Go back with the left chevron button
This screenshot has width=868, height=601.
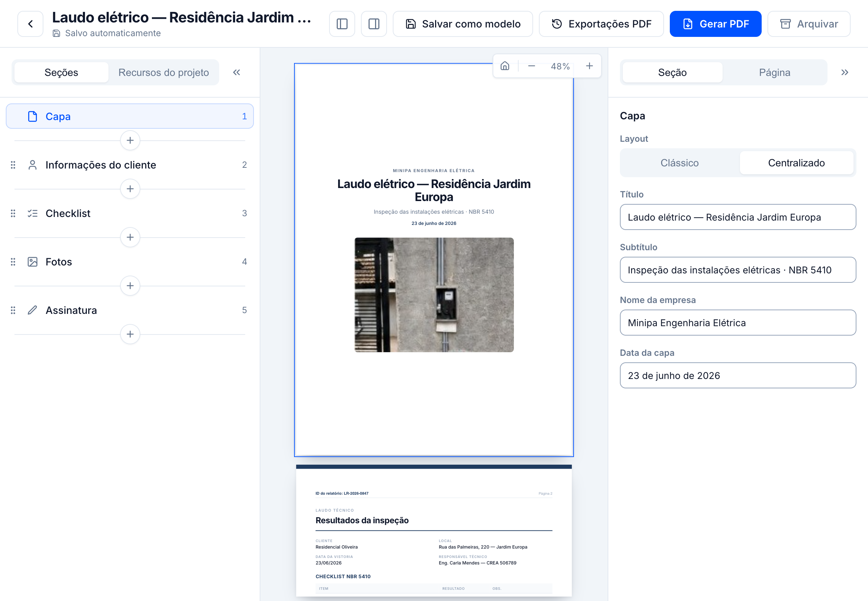(x=30, y=24)
